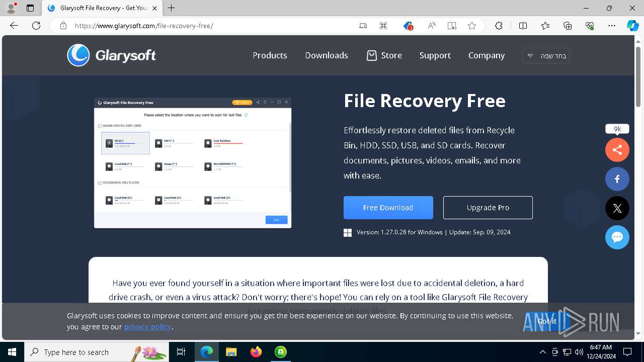Refresh the page
Viewport: 644px width, 362px height.
click(x=36, y=26)
